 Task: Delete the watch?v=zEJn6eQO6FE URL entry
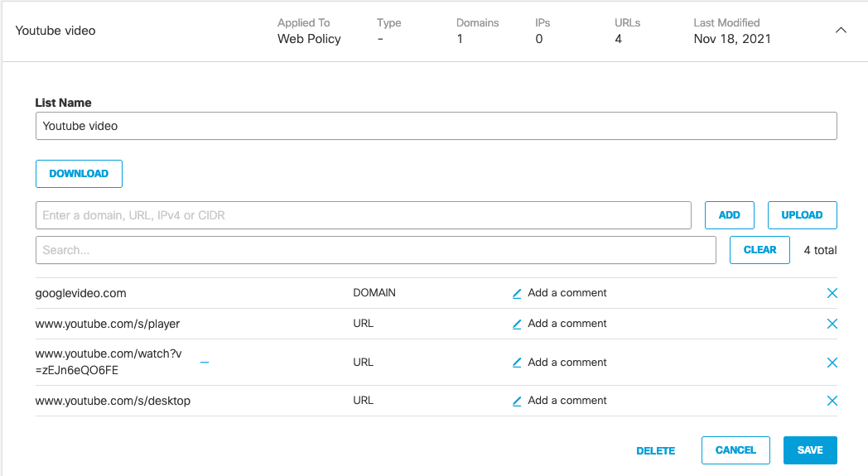click(832, 363)
